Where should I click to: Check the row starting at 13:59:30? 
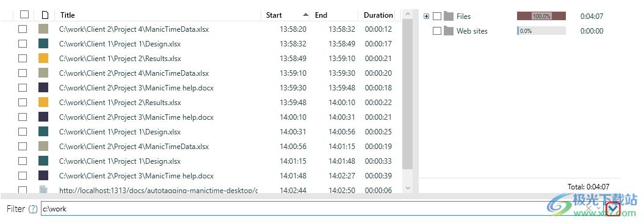pyautogui.click(x=23, y=87)
